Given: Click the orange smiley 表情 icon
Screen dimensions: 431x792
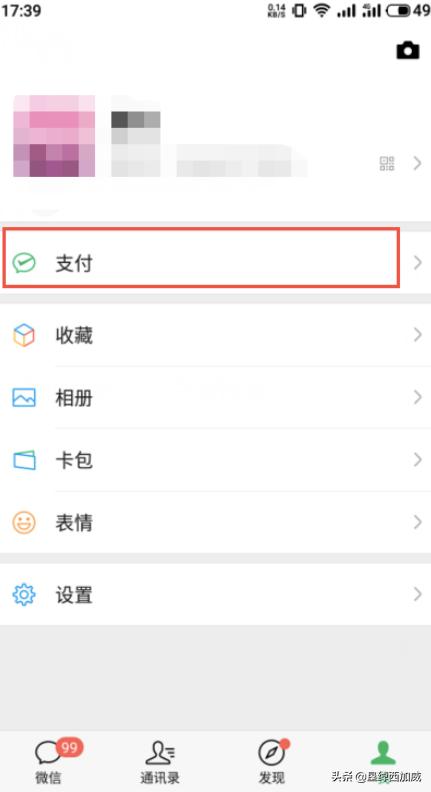Looking at the screenshot, I should [24, 522].
